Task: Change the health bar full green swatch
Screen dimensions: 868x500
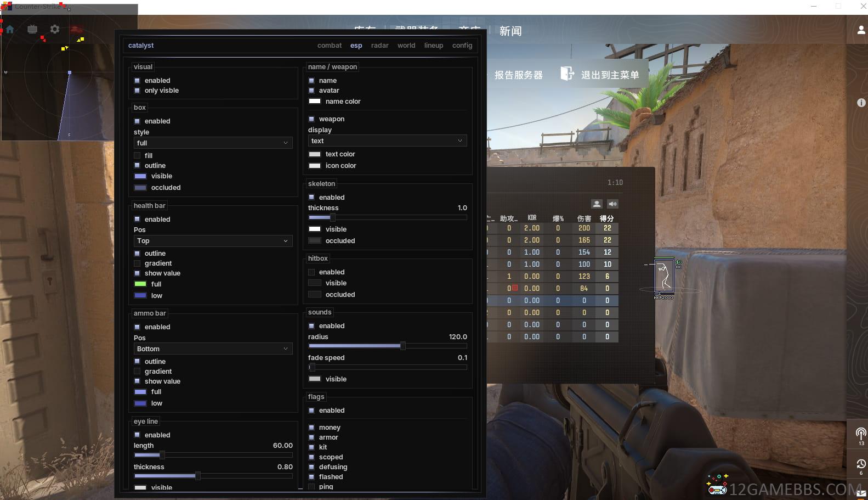Action: coord(140,284)
